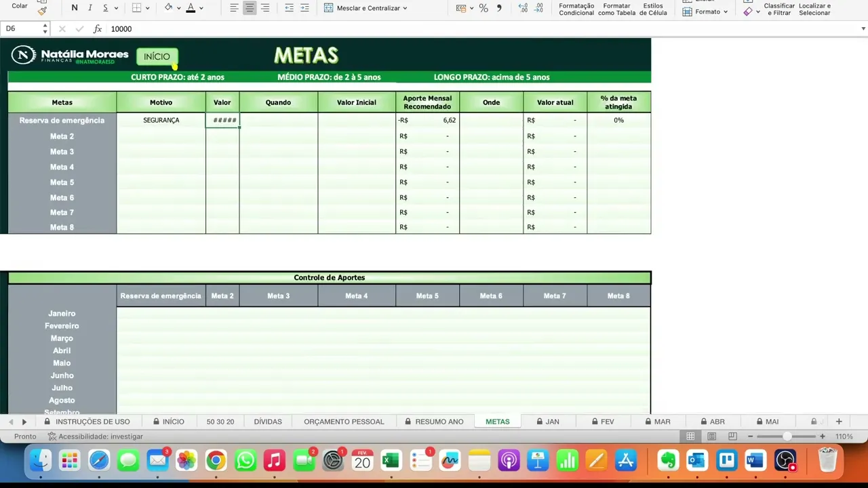Switch to Page Break Preview icon
Screen dimensions: 868x488
point(732,436)
